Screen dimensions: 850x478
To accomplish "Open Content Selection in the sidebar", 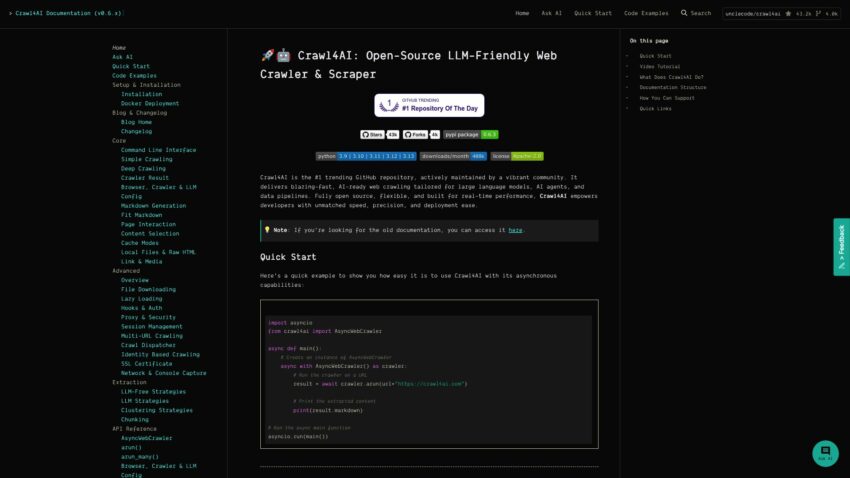I will pyautogui.click(x=150, y=234).
